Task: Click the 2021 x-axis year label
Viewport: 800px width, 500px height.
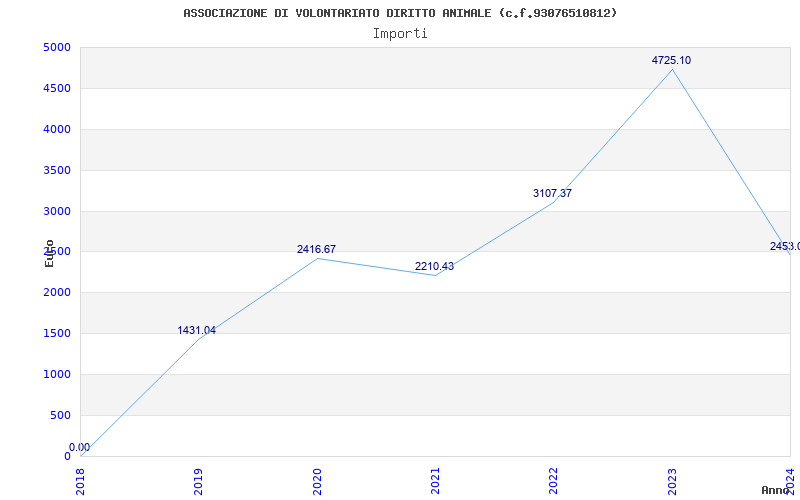Action: pyautogui.click(x=435, y=481)
